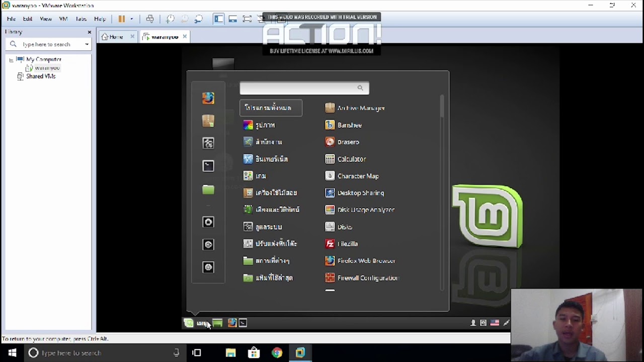The height and width of the screenshot is (362, 644).
Task: Click the user applet in the Mint panel tray
Action: pos(473,323)
